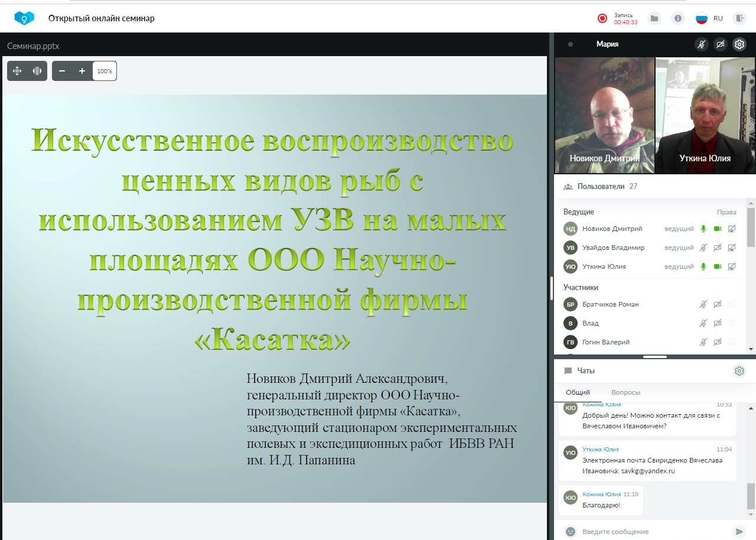Screen dimensions: 756x540
Task: Toggle Новиков Дмитрий's microphone
Action: (x=703, y=229)
